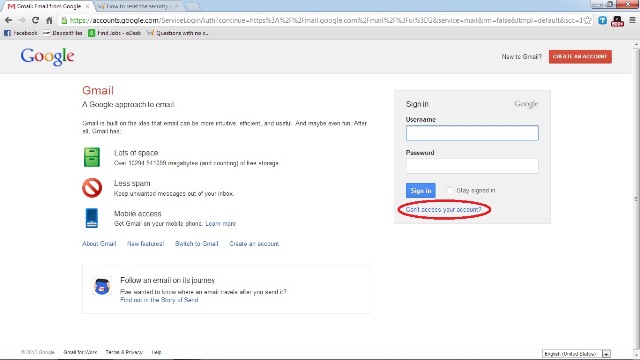Open the Find Jobs - oDesk bookmark
The image size is (640, 360).
pos(115,33)
